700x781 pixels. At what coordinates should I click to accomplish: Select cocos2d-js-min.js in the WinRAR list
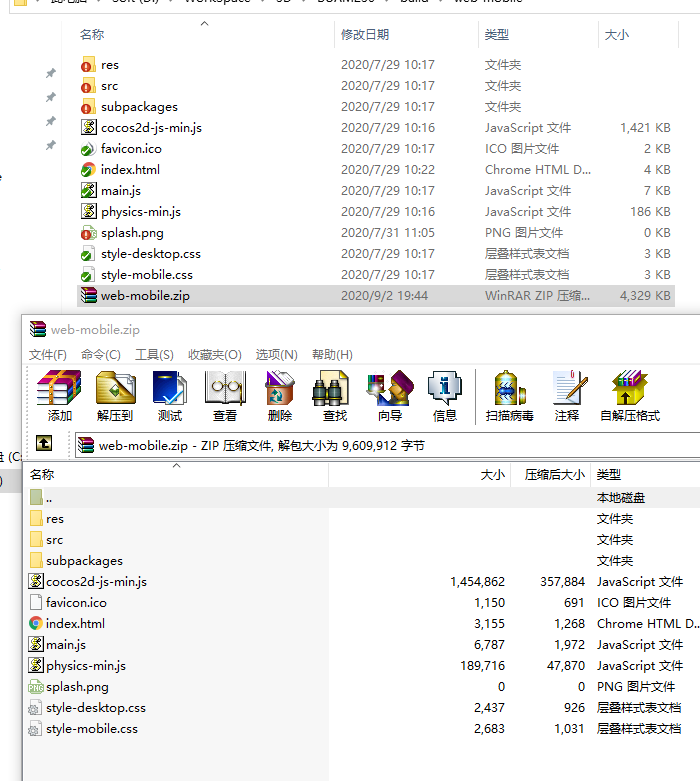tap(97, 582)
